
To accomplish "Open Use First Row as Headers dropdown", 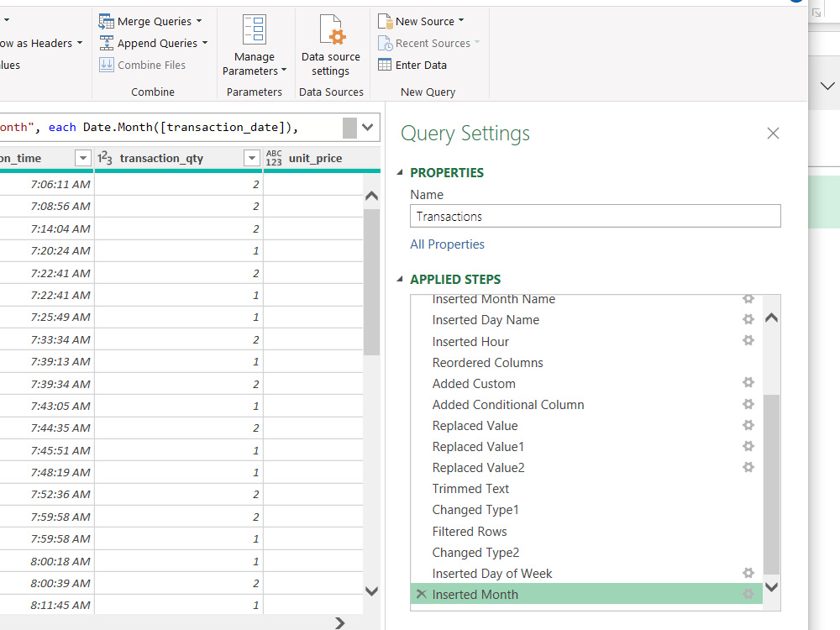I will click(x=80, y=43).
